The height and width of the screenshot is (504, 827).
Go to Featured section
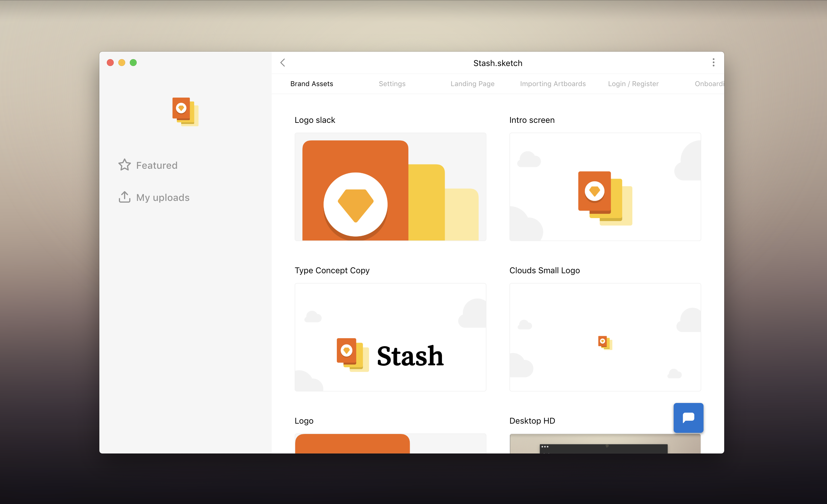coord(148,165)
